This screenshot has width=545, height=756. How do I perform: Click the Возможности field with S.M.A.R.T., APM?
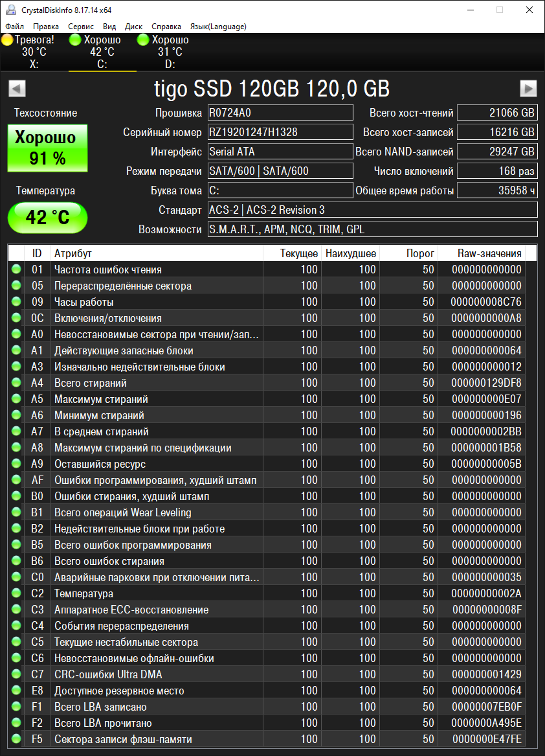point(372,229)
